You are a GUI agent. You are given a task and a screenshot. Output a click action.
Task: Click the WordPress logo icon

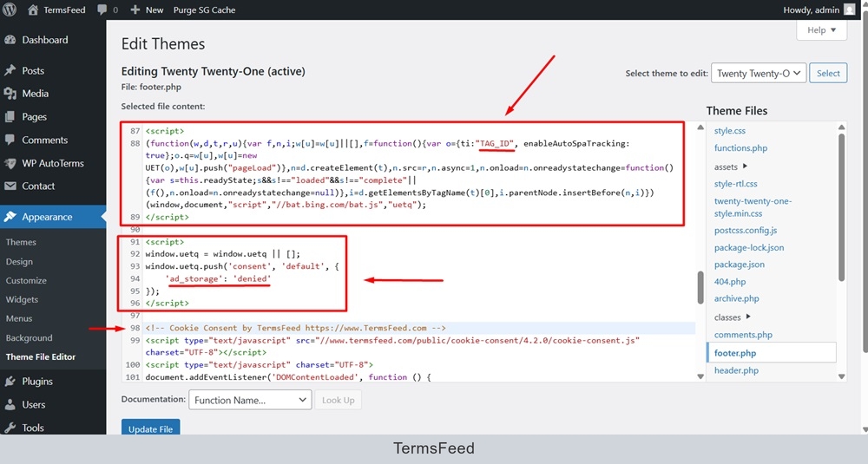[10, 10]
